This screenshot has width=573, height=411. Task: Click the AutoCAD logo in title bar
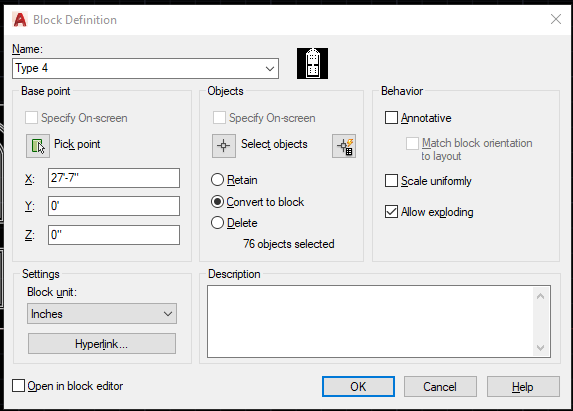(x=20, y=20)
